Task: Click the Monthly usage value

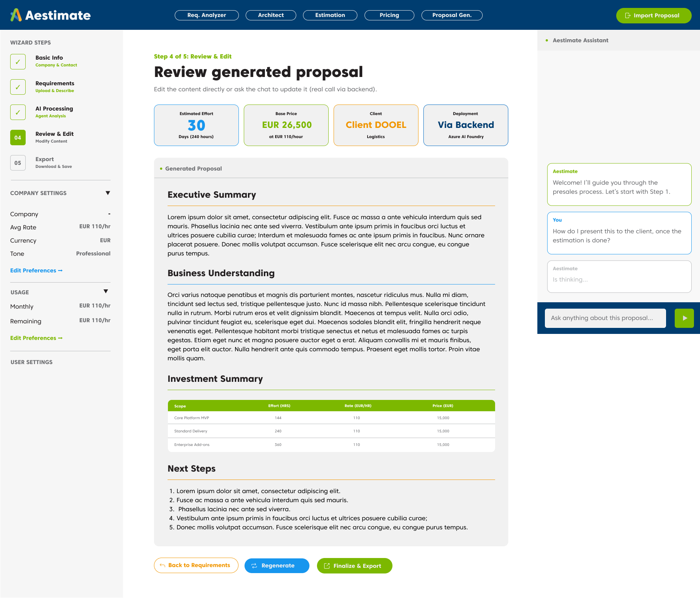Action: tap(95, 306)
